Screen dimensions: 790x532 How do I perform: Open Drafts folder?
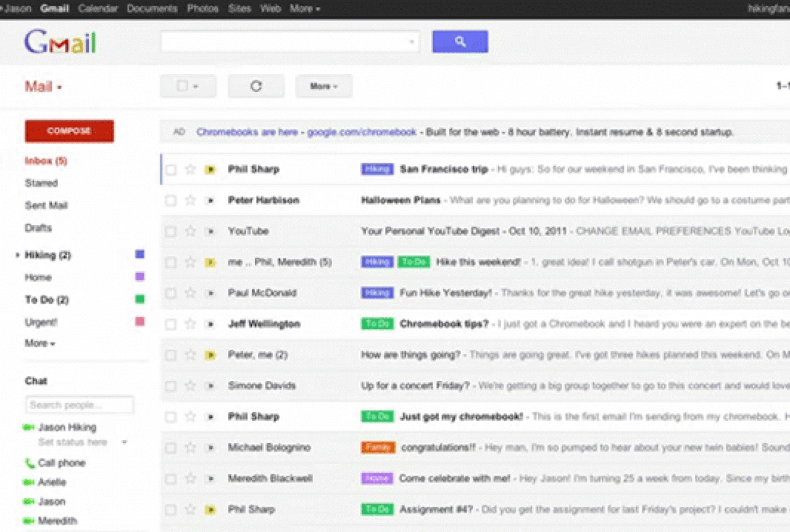pyautogui.click(x=38, y=228)
